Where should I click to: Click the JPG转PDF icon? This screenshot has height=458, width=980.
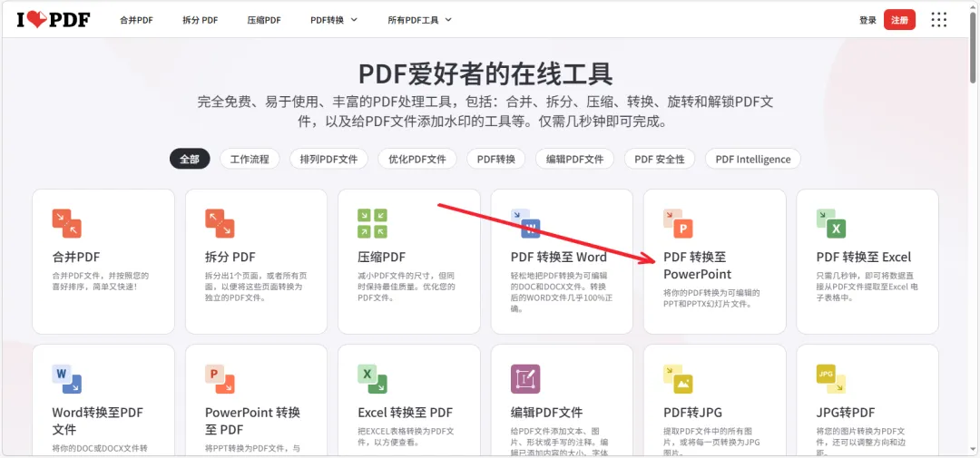[830, 379]
